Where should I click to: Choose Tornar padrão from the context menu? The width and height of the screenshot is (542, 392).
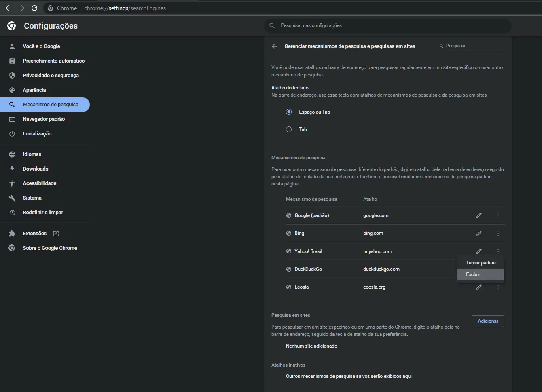coord(481,263)
